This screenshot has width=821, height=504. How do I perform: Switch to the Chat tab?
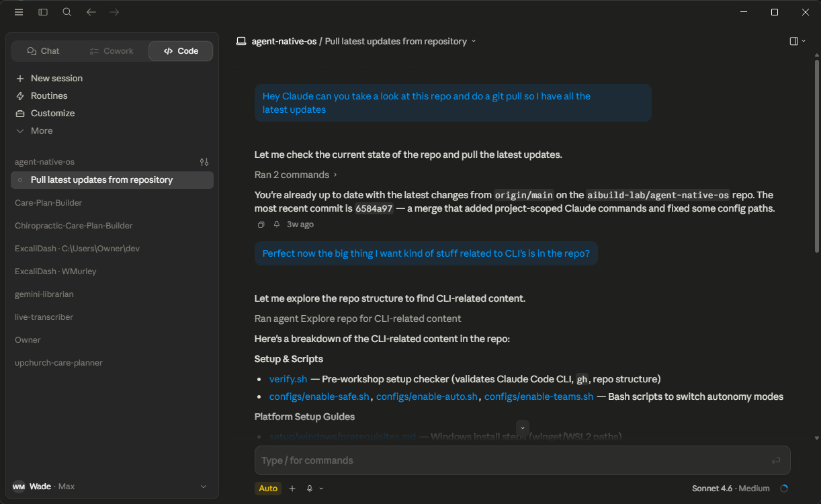pyautogui.click(x=44, y=51)
